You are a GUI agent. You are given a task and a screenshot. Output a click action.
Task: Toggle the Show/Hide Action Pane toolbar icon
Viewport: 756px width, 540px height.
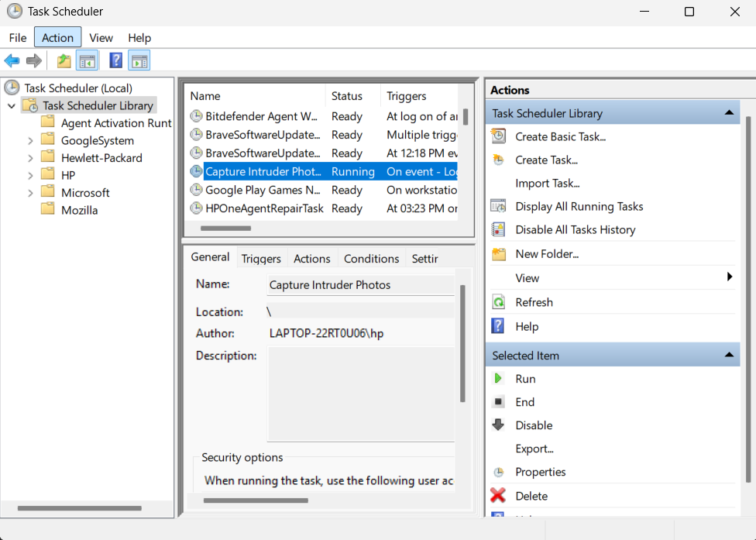tap(139, 60)
